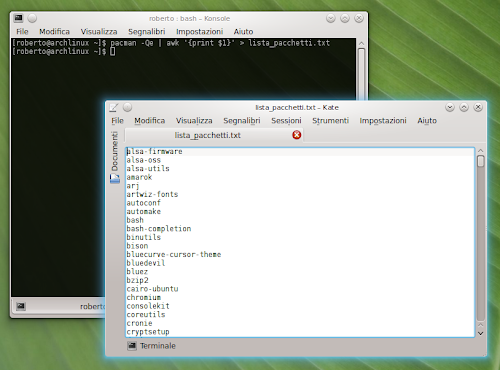Click the line binutils in Kate
The image size is (500, 370).
pos(143,237)
